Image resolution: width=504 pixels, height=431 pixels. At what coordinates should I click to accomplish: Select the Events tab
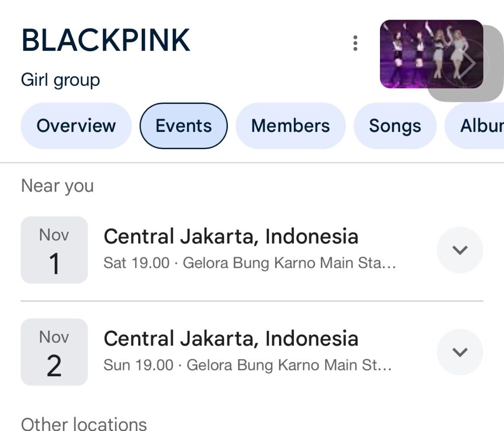[x=184, y=126]
